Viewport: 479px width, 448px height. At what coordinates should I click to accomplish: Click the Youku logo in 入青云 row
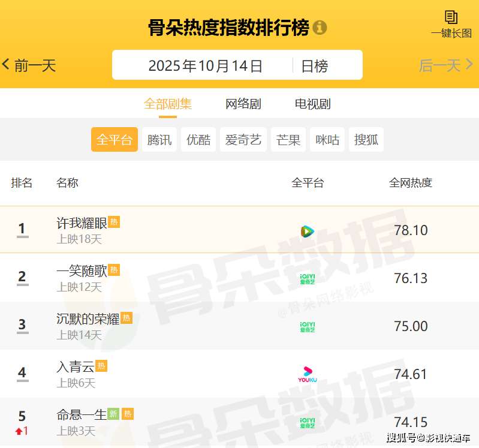coord(307,374)
